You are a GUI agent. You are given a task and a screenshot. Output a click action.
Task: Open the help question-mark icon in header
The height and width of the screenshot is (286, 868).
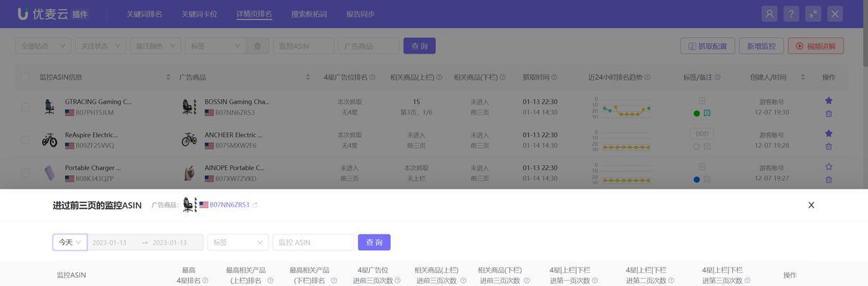[x=791, y=14]
